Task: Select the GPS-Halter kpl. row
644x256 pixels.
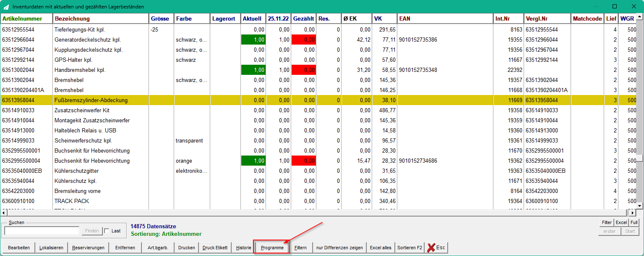Action: click(x=318, y=60)
